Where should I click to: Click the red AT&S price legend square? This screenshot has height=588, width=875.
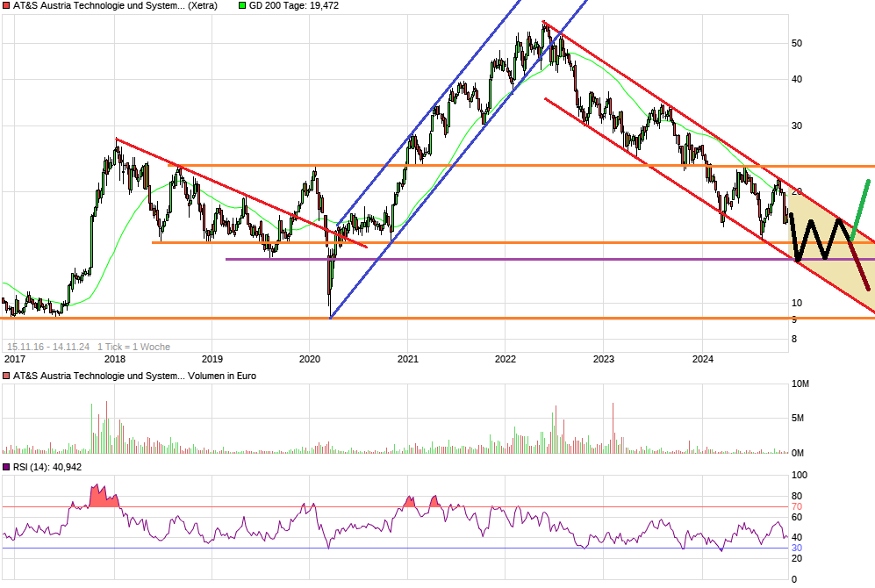[x=6, y=5]
